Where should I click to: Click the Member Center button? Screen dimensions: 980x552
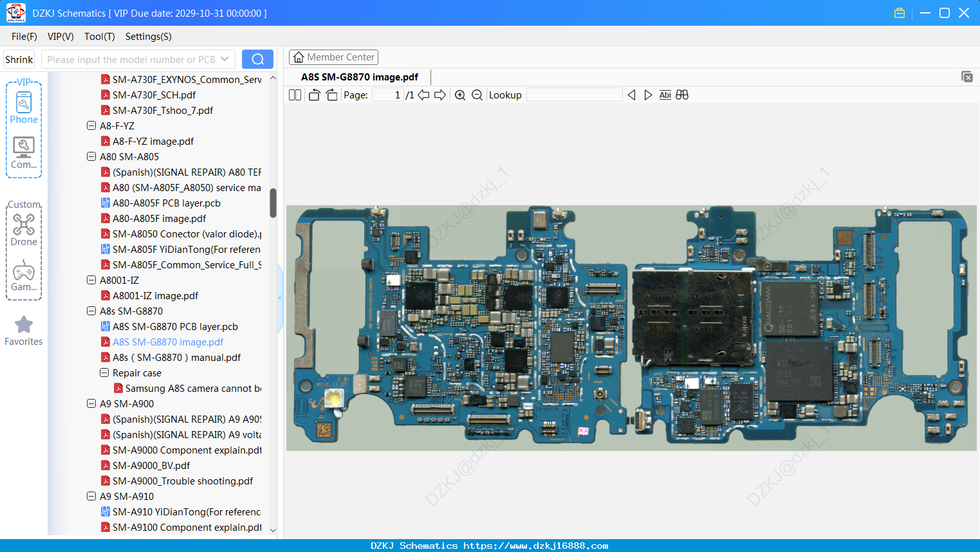click(x=333, y=57)
